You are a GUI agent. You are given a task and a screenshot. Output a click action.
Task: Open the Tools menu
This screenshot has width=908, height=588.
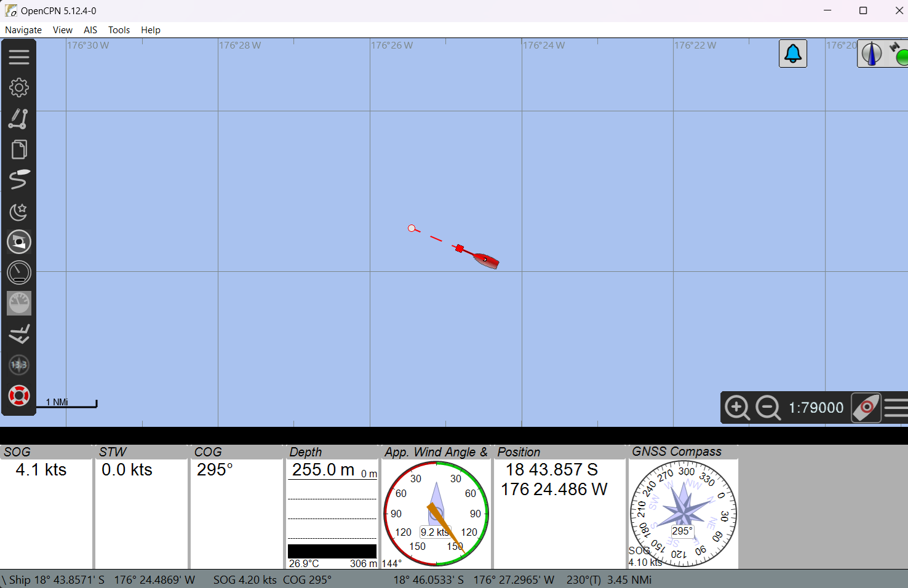119,30
